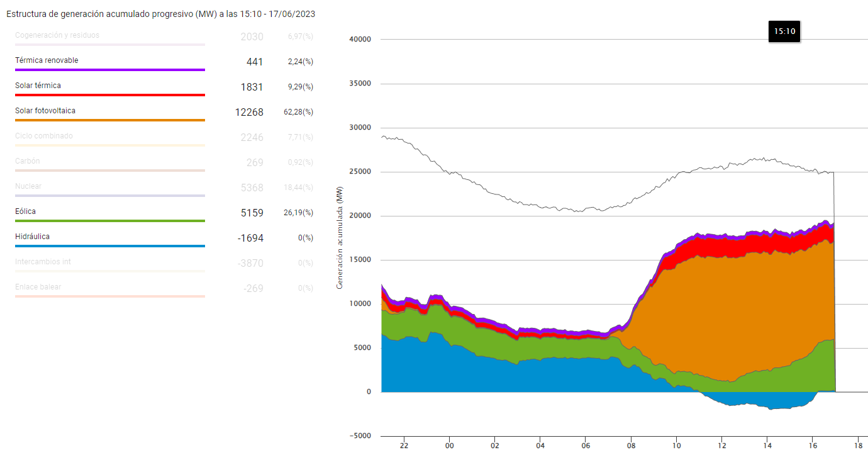
Task: Click the 12268 value for Solar fotovoltaica
Action: [x=249, y=112]
